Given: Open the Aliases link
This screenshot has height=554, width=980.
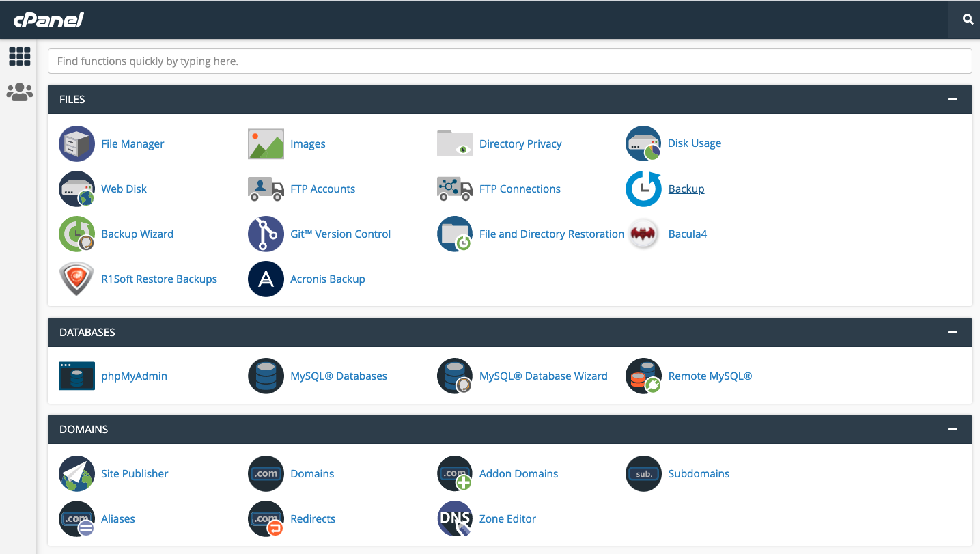Looking at the screenshot, I should click(118, 518).
